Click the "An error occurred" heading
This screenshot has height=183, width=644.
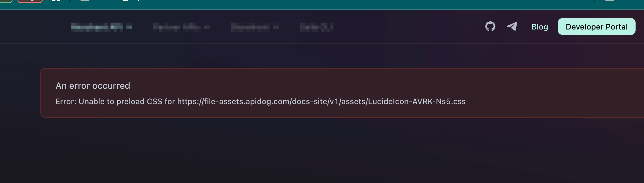93,86
